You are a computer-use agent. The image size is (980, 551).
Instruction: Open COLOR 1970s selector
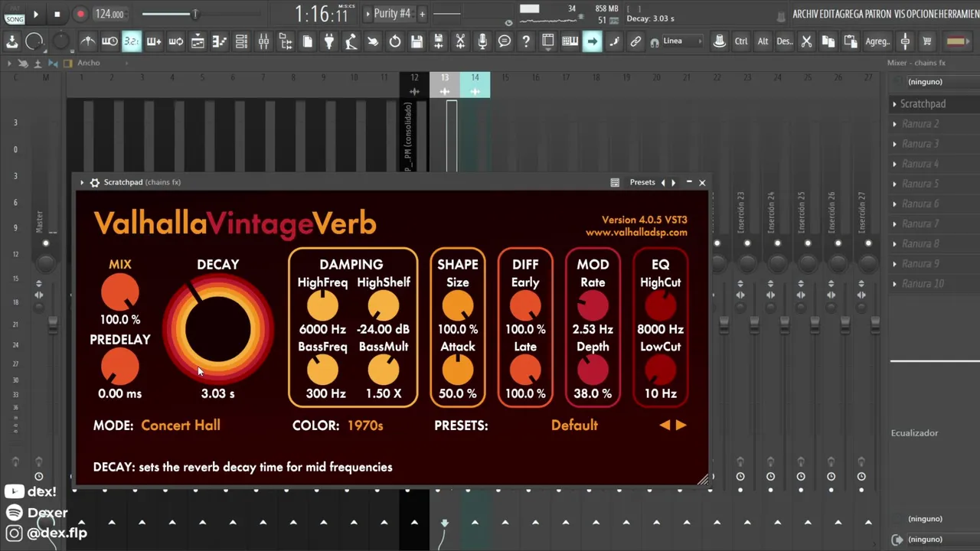click(x=365, y=425)
